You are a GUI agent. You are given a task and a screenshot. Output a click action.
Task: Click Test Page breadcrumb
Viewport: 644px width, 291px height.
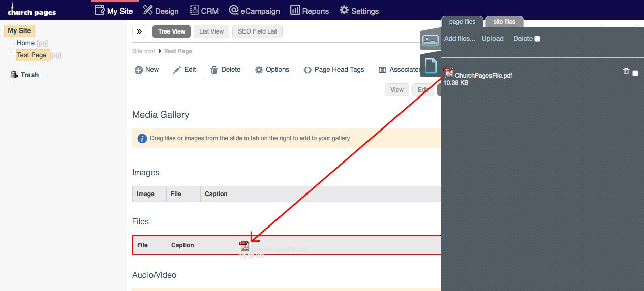pyautogui.click(x=178, y=51)
